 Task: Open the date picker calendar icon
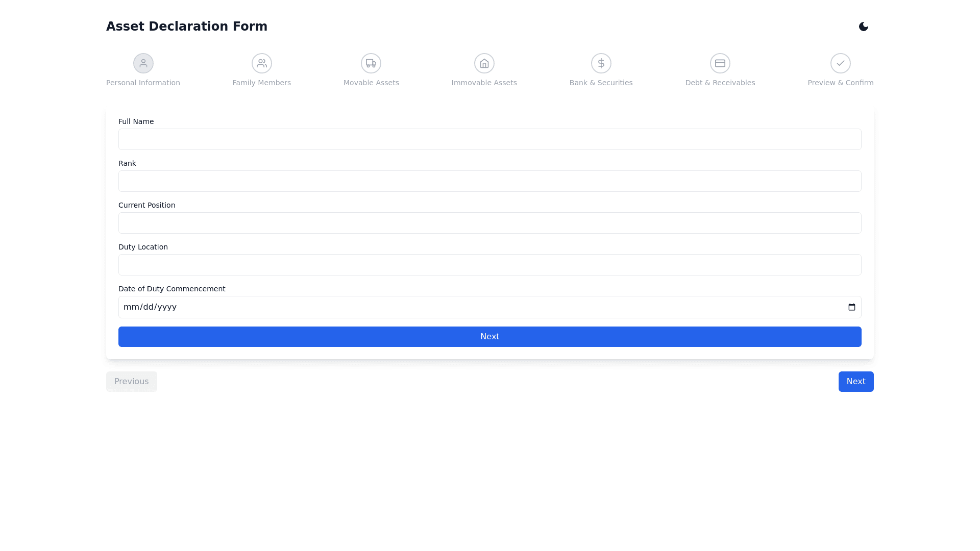pos(851,307)
